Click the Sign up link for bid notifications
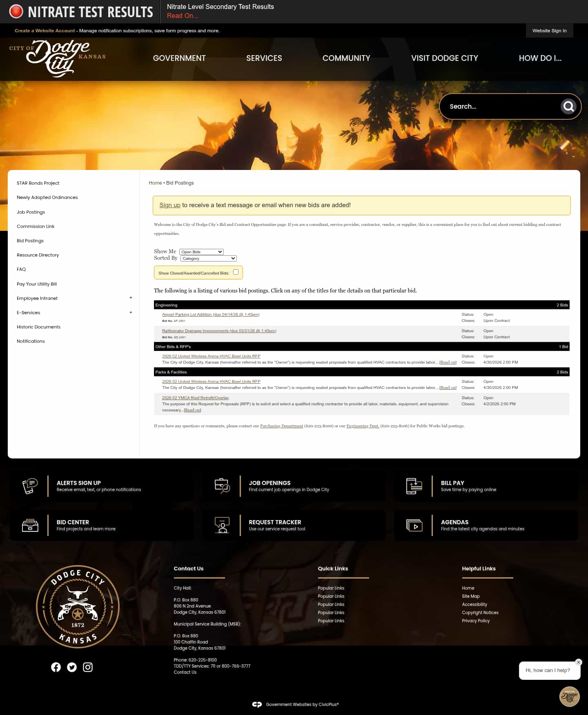588x715 pixels. (170, 205)
